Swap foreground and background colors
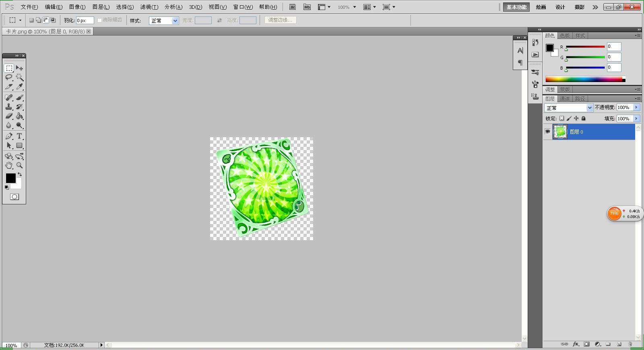Image resolution: width=644 pixels, height=350 pixels. (20, 175)
